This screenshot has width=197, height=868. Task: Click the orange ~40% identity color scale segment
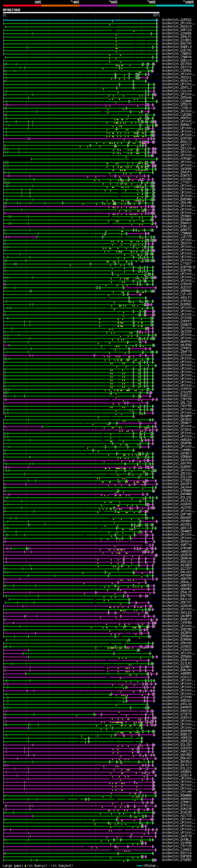click(x=60, y=6)
